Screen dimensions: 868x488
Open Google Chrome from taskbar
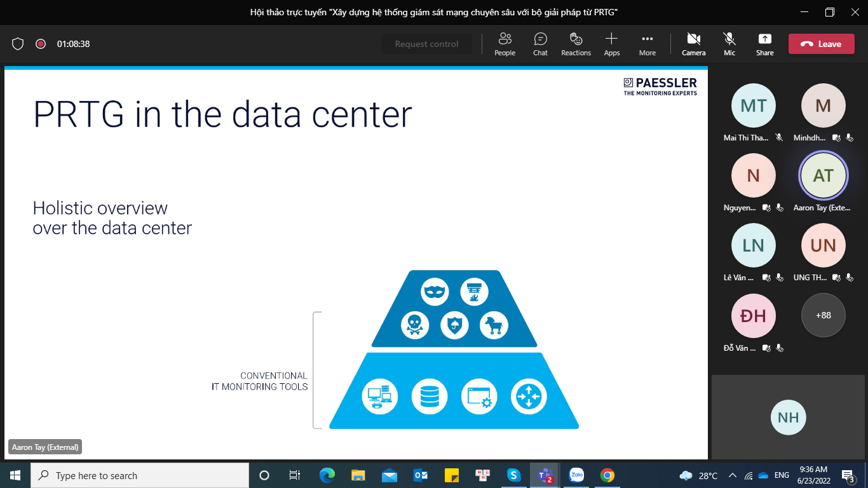click(x=607, y=475)
